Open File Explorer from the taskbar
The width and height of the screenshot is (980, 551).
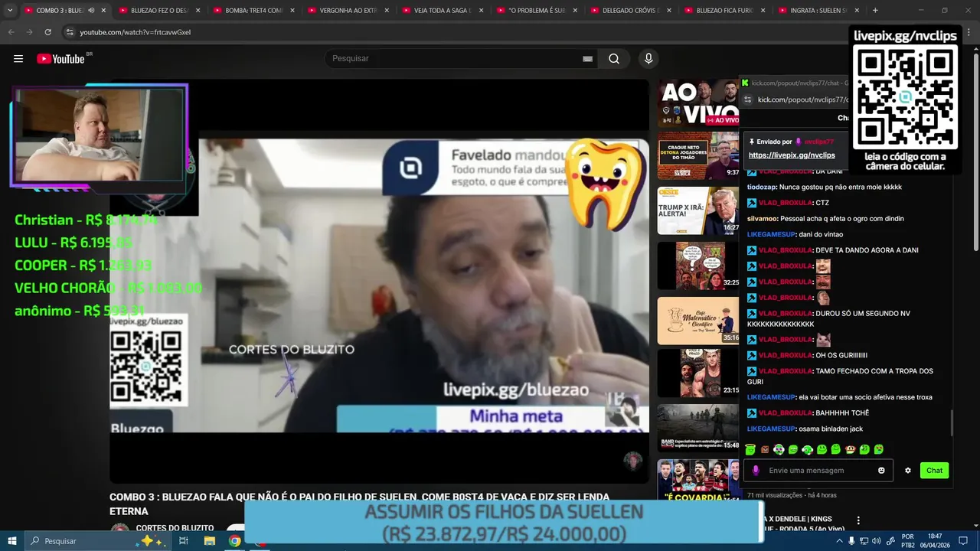click(x=209, y=541)
